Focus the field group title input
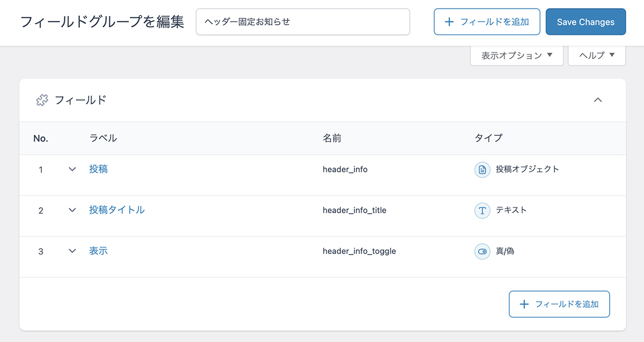 click(x=303, y=22)
